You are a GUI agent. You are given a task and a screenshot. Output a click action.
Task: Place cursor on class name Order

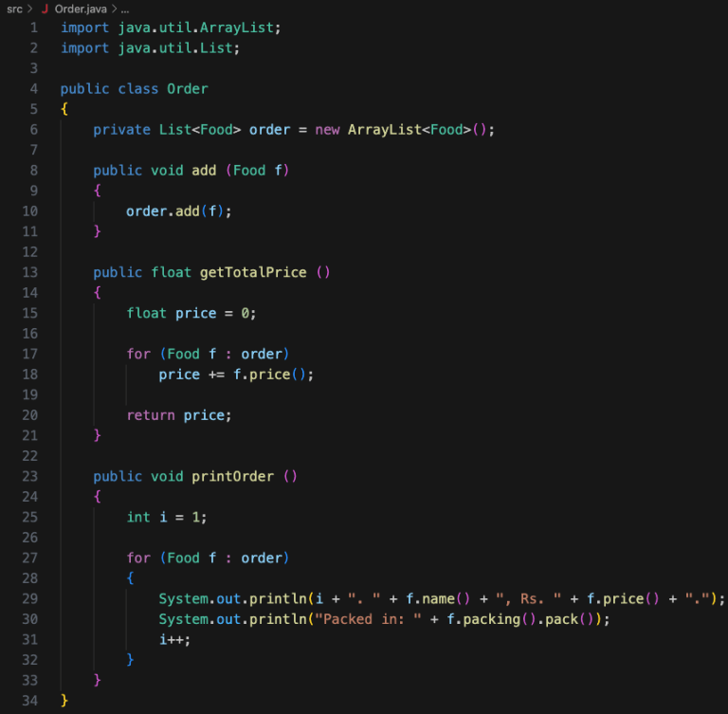(x=187, y=88)
